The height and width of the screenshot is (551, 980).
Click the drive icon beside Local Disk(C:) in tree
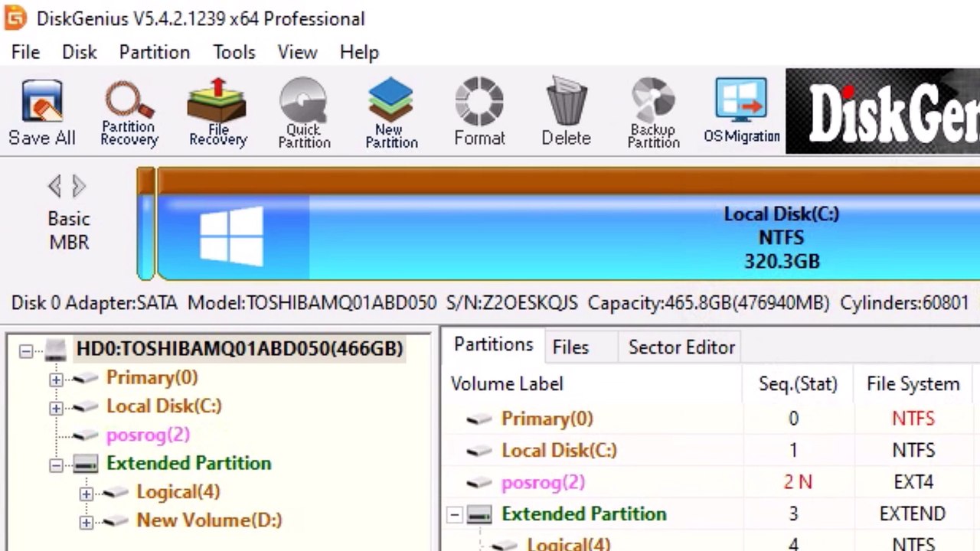pyautogui.click(x=85, y=406)
